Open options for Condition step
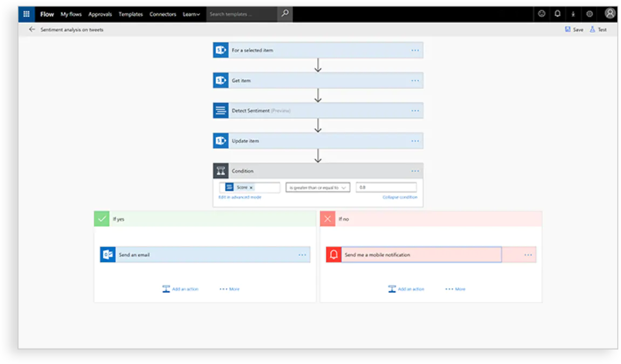The height and width of the screenshot is (364, 621). click(x=415, y=171)
